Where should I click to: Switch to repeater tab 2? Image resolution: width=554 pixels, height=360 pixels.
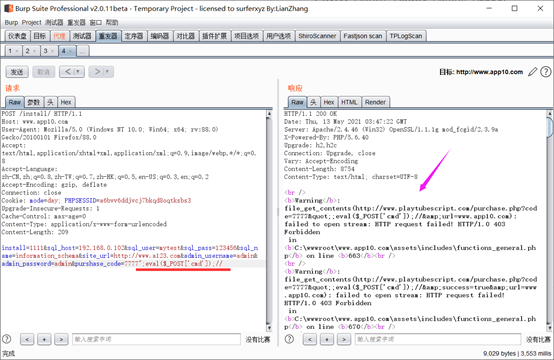pyautogui.click(x=28, y=51)
